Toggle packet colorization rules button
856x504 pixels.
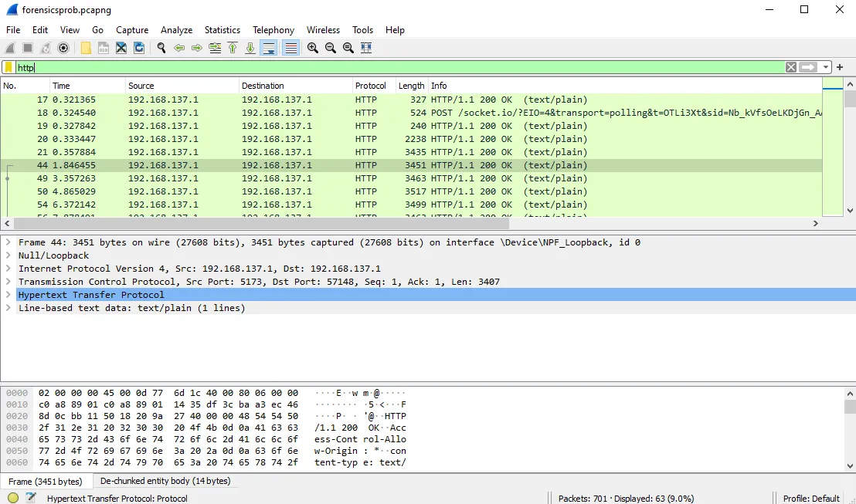pyautogui.click(x=291, y=48)
